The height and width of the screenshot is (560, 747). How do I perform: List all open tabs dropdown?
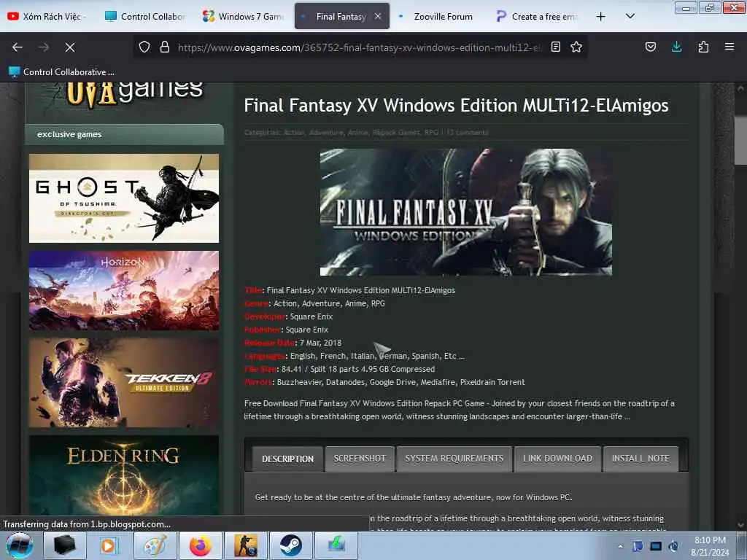pos(630,16)
